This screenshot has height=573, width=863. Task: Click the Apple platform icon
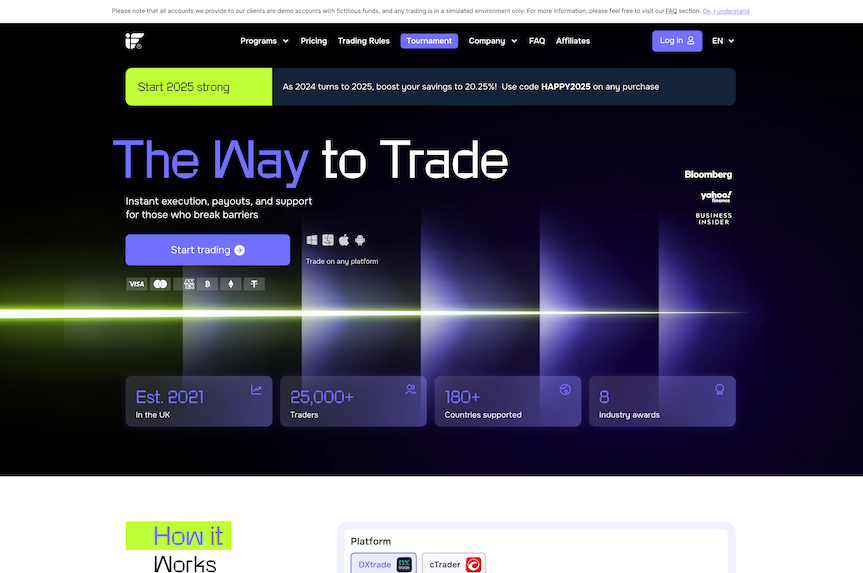(x=344, y=240)
